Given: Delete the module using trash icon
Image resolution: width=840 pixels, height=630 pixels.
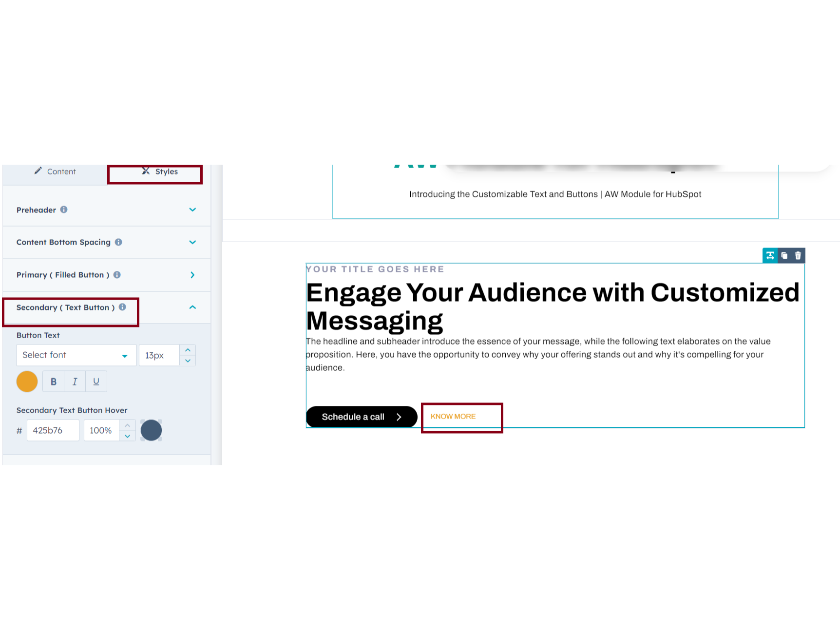Looking at the screenshot, I should (798, 256).
